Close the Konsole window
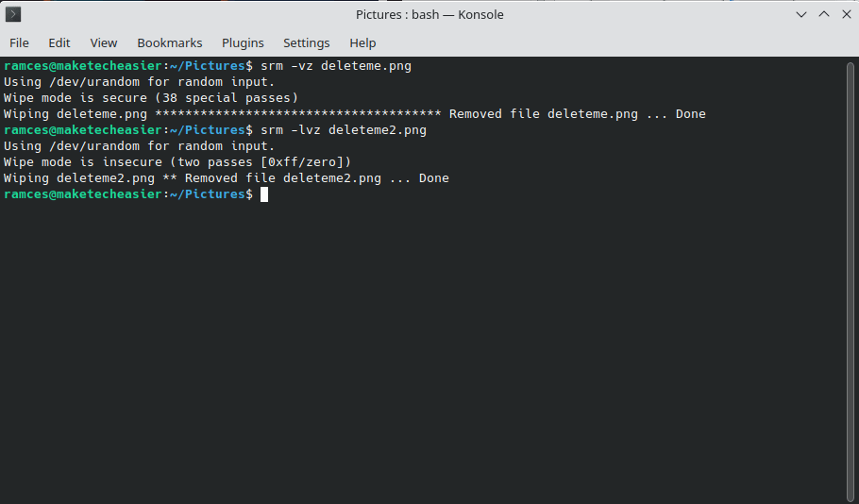 847,14
